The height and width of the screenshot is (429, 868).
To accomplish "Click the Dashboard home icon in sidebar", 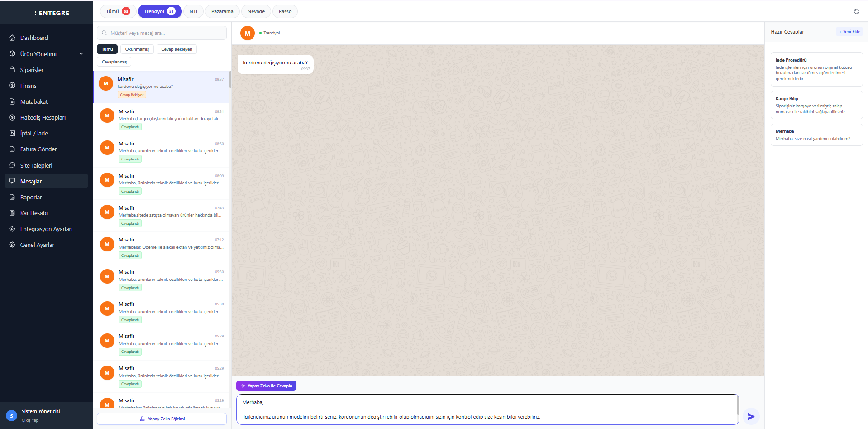I will [12, 38].
